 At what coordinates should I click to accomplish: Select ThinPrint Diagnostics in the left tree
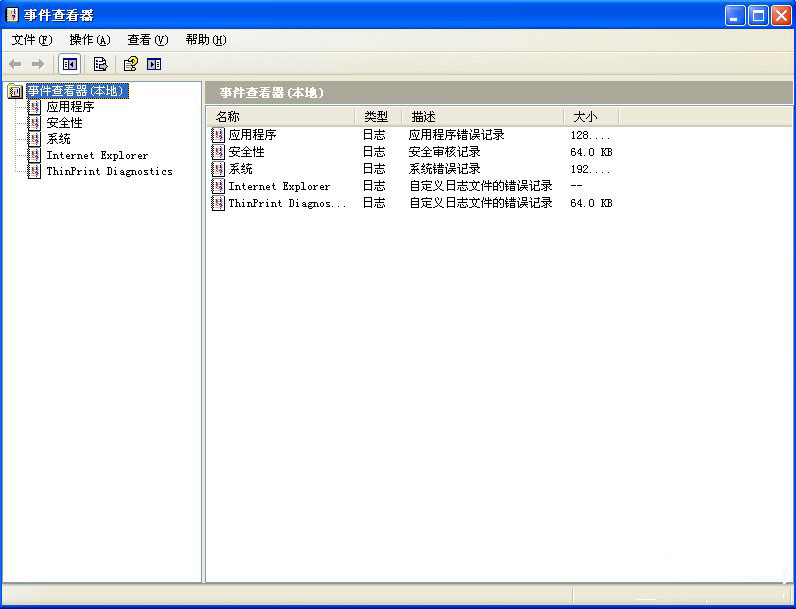[x=109, y=172]
